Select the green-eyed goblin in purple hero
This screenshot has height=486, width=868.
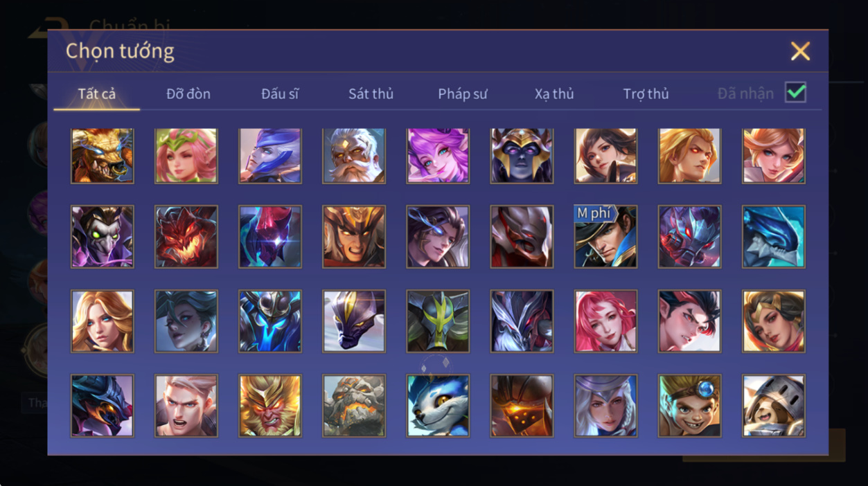103,237
